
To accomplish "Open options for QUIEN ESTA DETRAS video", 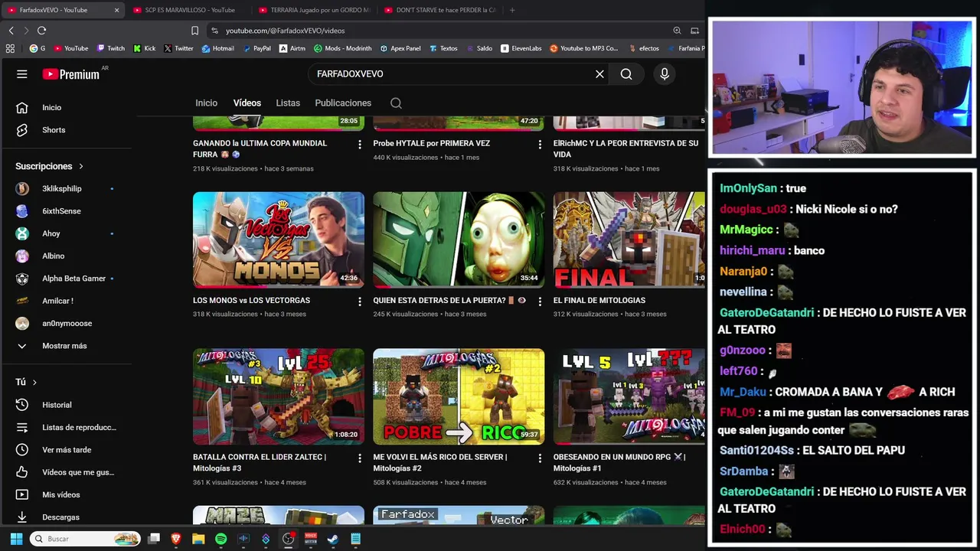I will 539,302.
